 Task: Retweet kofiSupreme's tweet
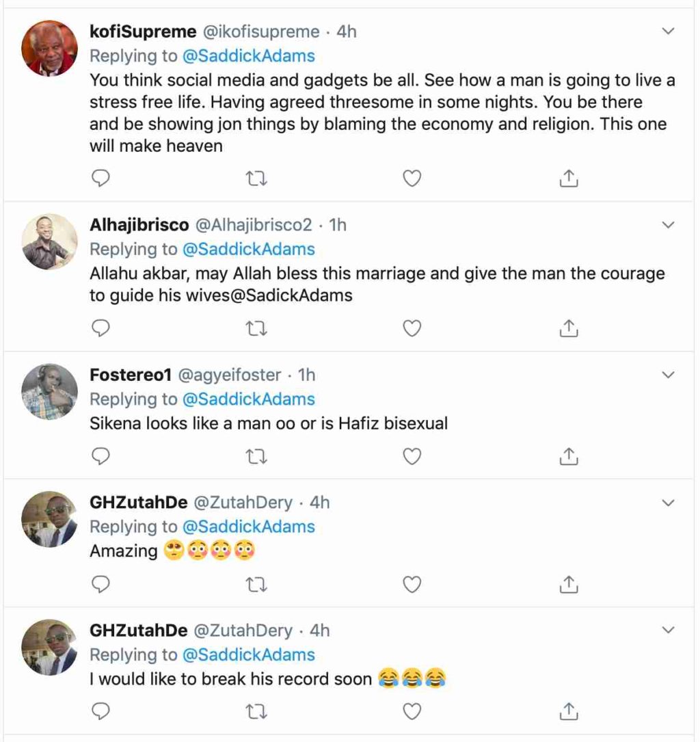[x=256, y=178]
